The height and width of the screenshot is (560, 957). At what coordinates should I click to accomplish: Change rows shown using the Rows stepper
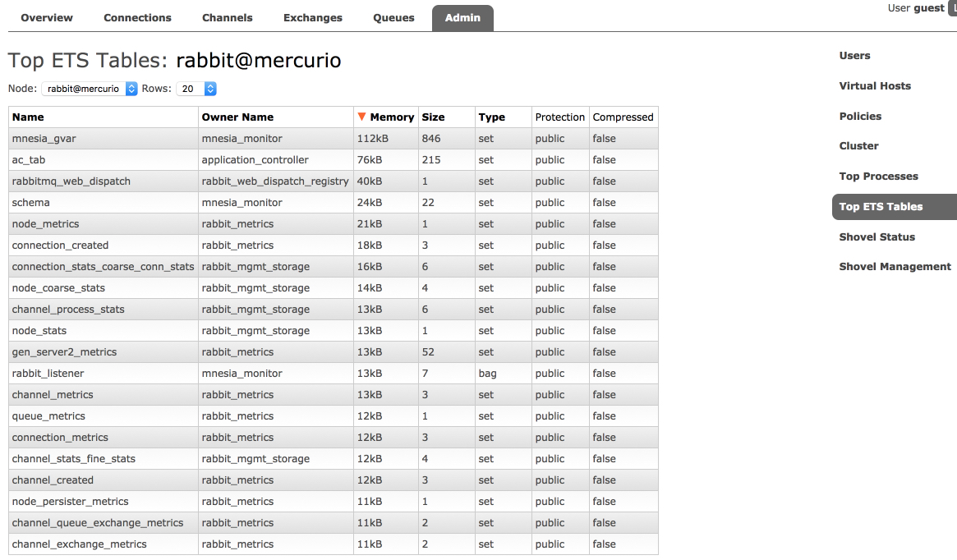coord(210,89)
